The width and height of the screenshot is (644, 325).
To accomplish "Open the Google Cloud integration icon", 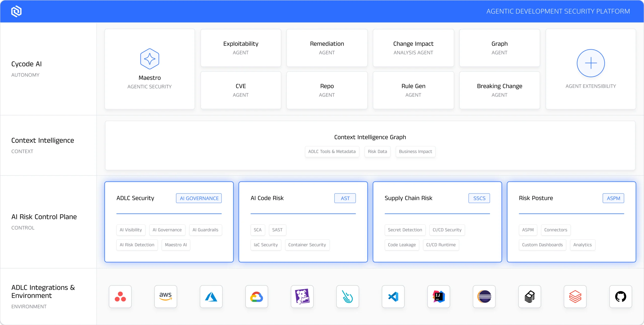I will (x=257, y=297).
